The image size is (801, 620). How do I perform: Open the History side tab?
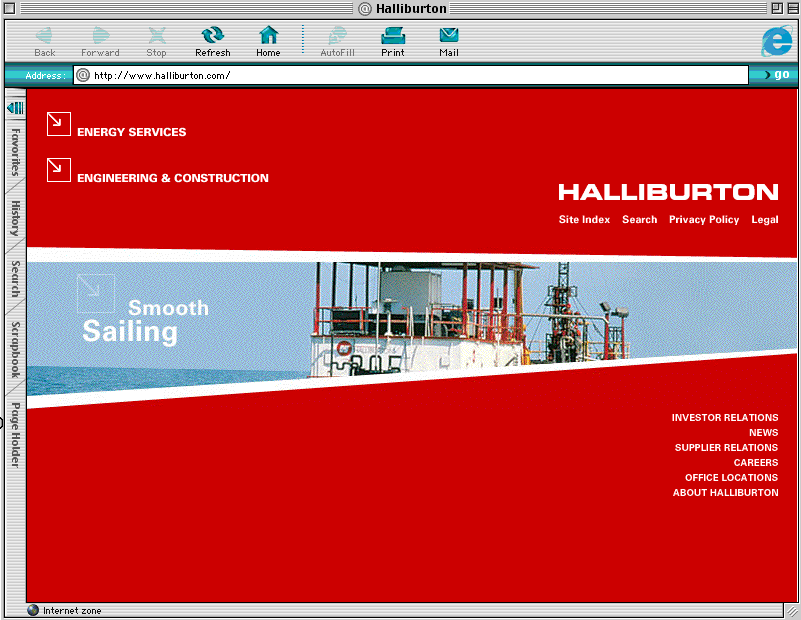click(16, 219)
